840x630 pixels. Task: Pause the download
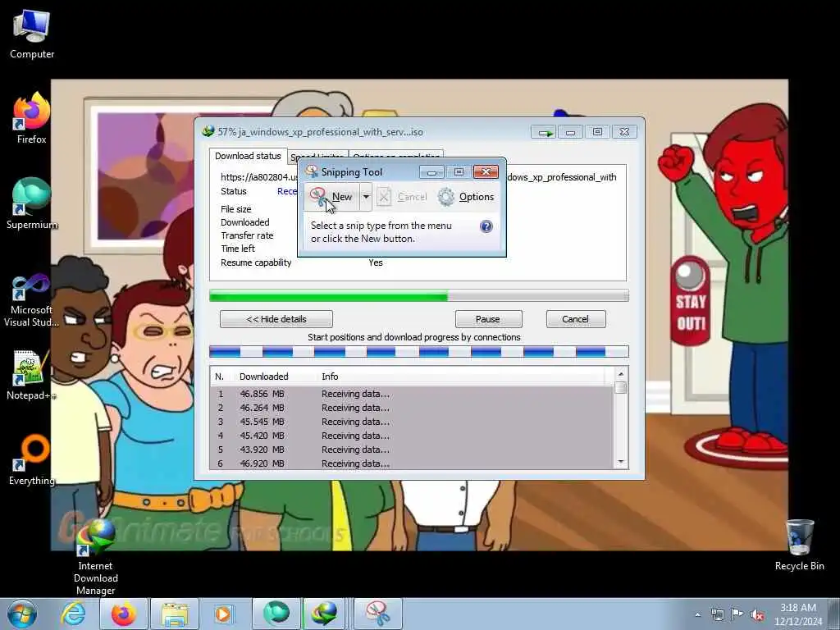tap(488, 319)
